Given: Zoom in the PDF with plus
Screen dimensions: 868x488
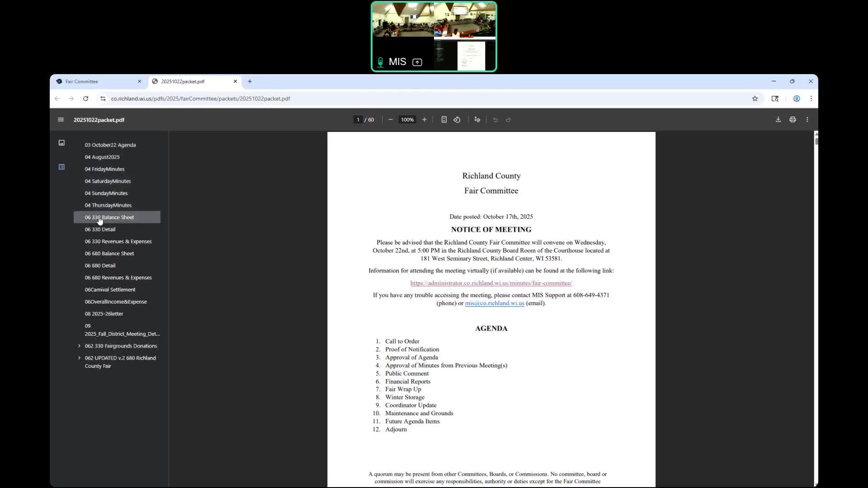Looking at the screenshot, I should (424, 120).
